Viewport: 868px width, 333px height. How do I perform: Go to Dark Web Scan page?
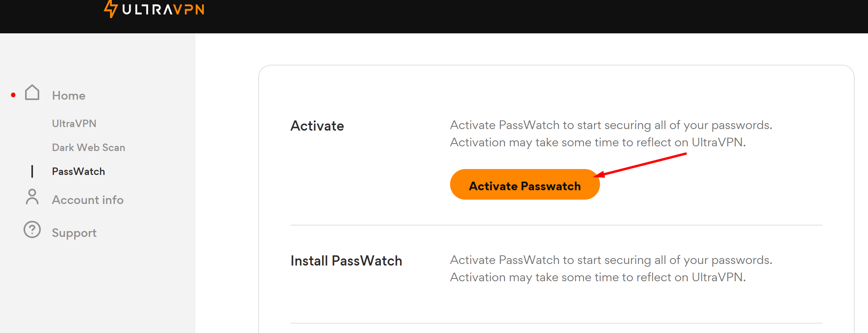click(x=89, y=147)
